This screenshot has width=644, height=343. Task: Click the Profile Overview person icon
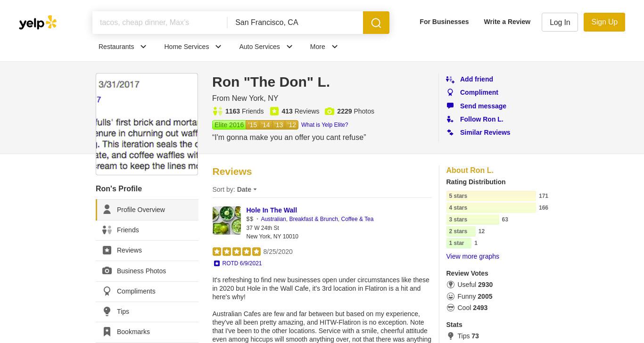(x=107, y=210)
